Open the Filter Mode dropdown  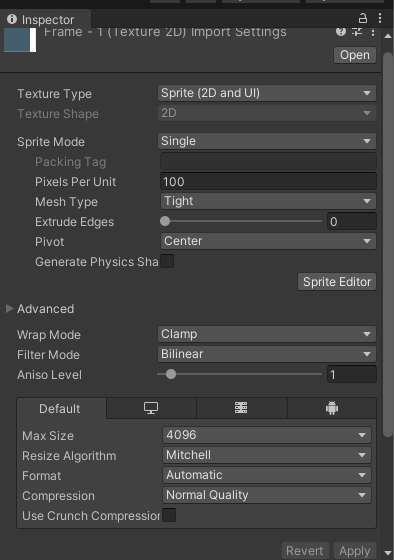[x=266, y=354]
